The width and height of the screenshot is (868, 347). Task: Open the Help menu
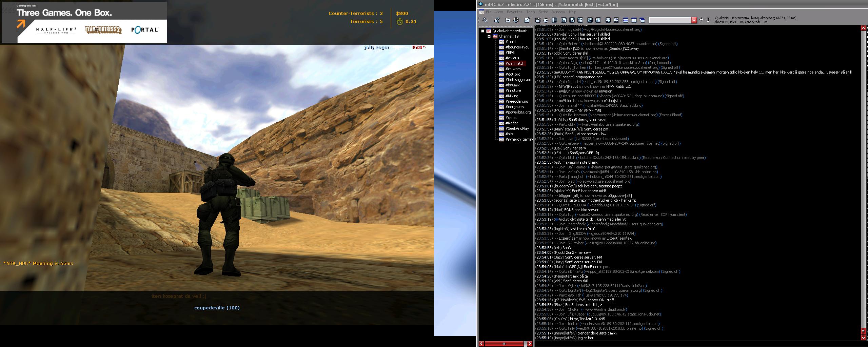(573, 12)
